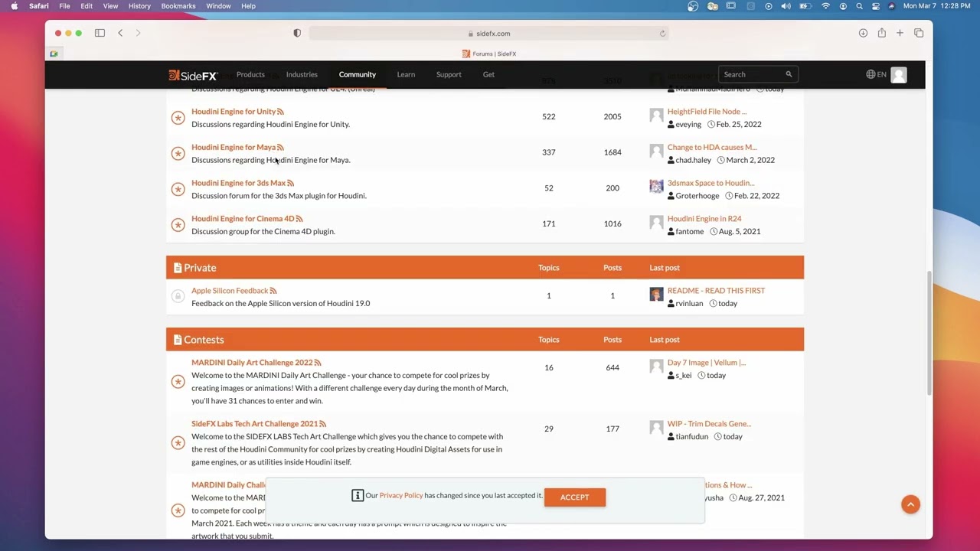Show Safari downloads
The width and height of the screenshot is (980, 551).
[863, 33]
